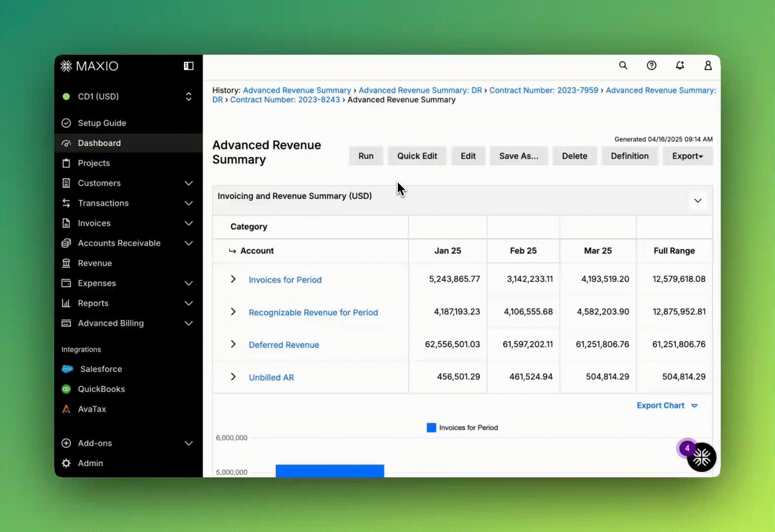
Task: Click the Delete button
Action: click(x=575, y=156)
